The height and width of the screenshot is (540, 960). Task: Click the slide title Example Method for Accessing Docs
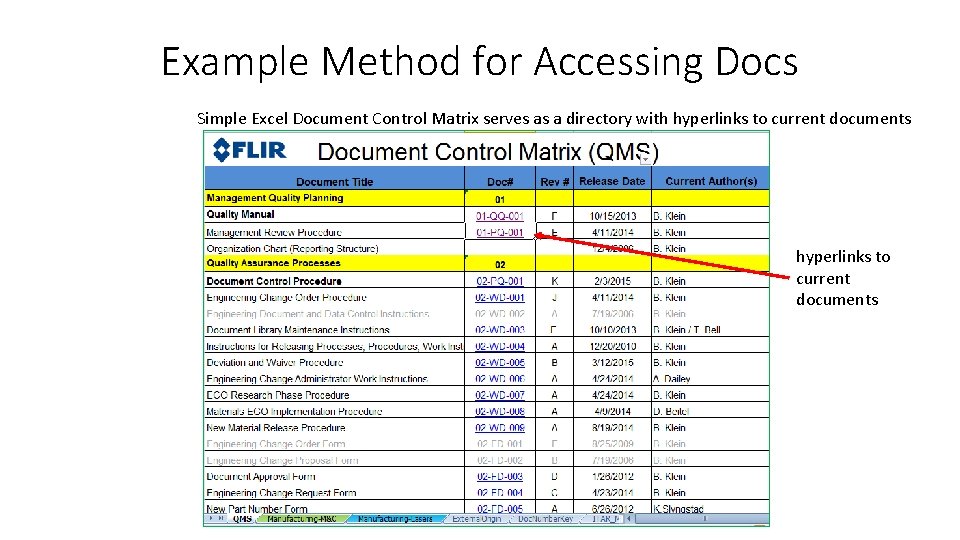tap(479, 62)
